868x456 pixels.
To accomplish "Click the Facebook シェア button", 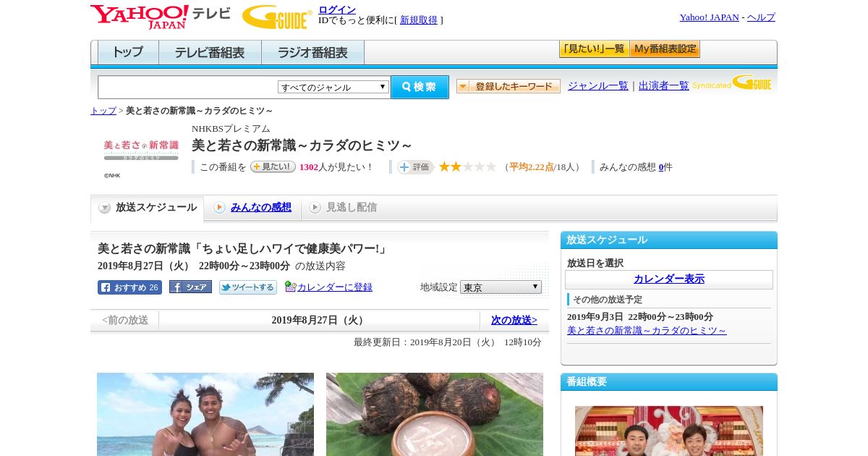I will (190, 287).
